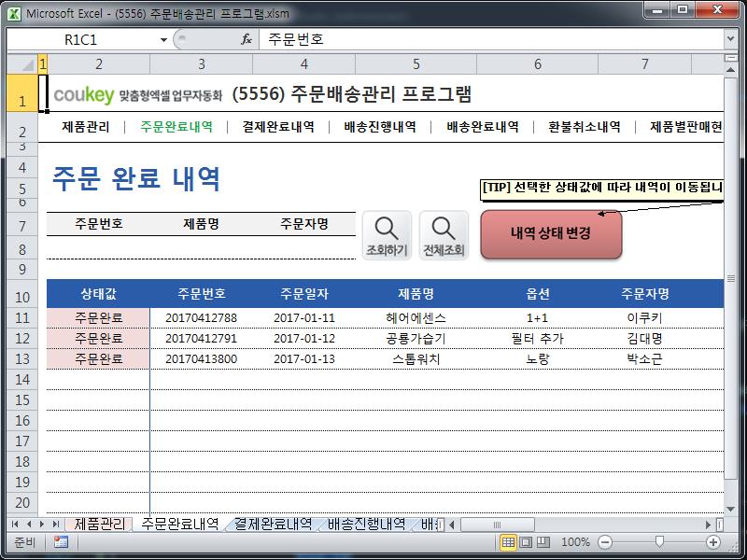This screenshot has width=747, height=560.
Task: Select row header 15
Action: pos(22,400)
